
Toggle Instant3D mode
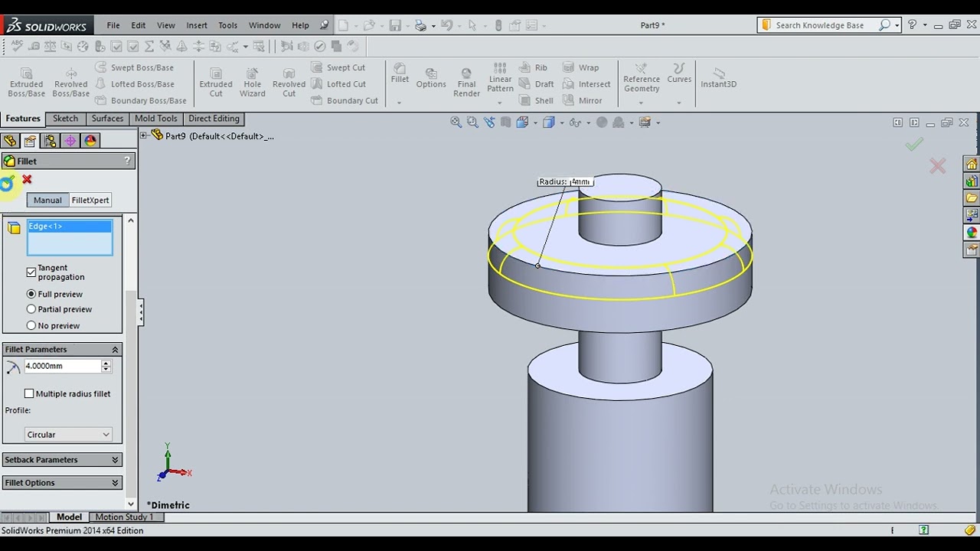click(718, 78)
